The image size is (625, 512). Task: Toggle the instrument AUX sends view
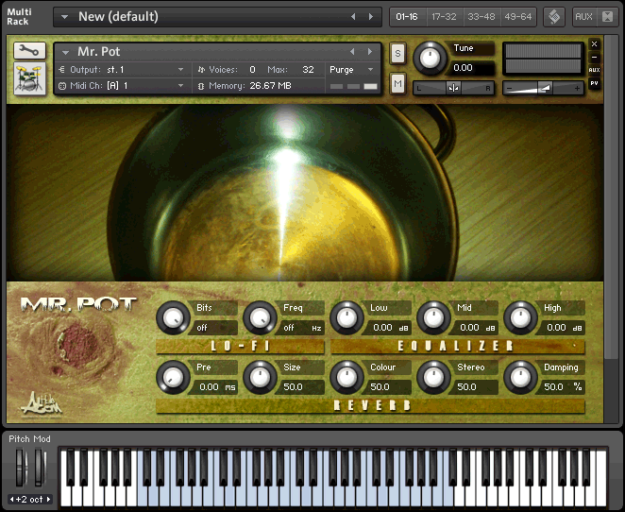[594, 70]
